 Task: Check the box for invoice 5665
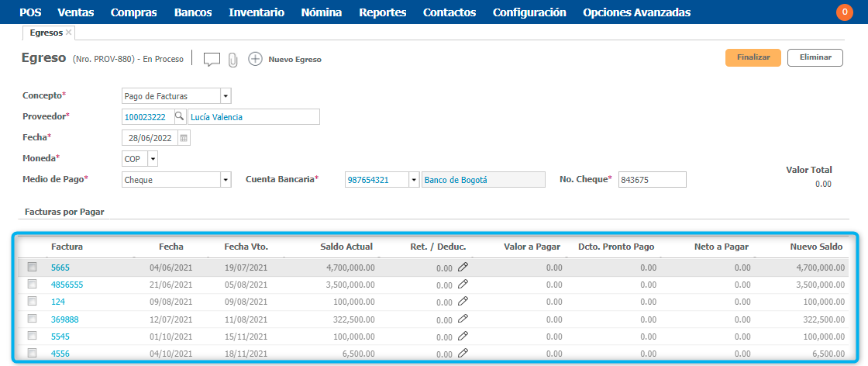point(32,267)
